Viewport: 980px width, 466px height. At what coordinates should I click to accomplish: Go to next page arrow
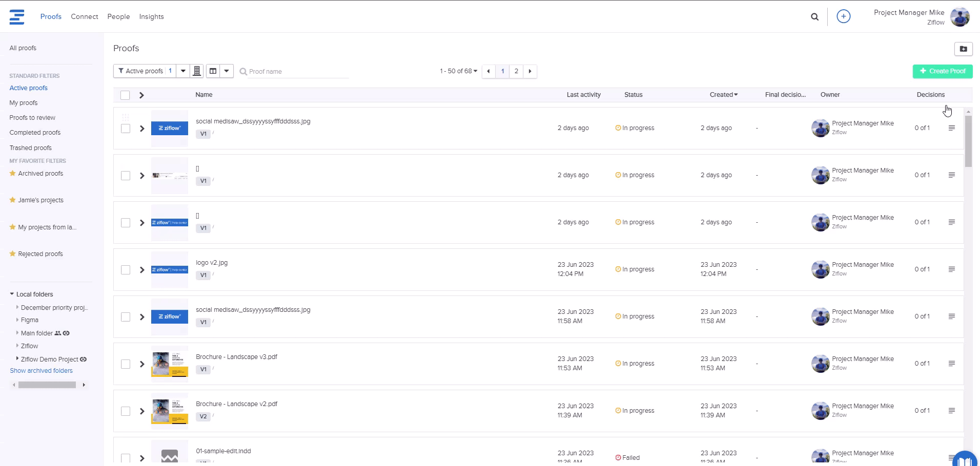click(530, 71)
